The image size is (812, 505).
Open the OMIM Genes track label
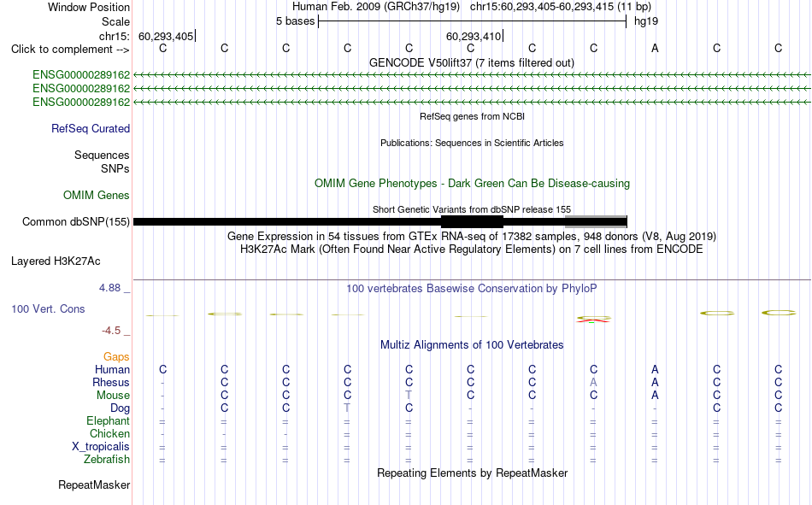click(x=97, y=196)
